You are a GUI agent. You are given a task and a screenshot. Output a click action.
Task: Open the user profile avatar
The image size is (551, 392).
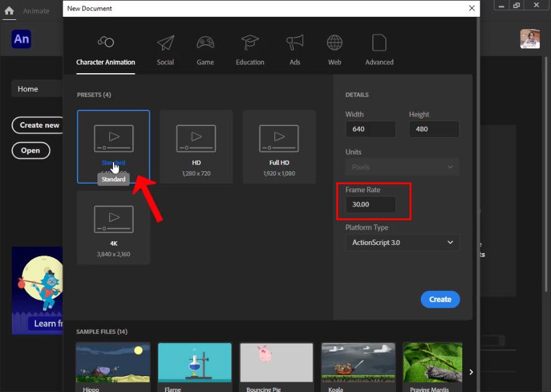click(x=530, y=38)
